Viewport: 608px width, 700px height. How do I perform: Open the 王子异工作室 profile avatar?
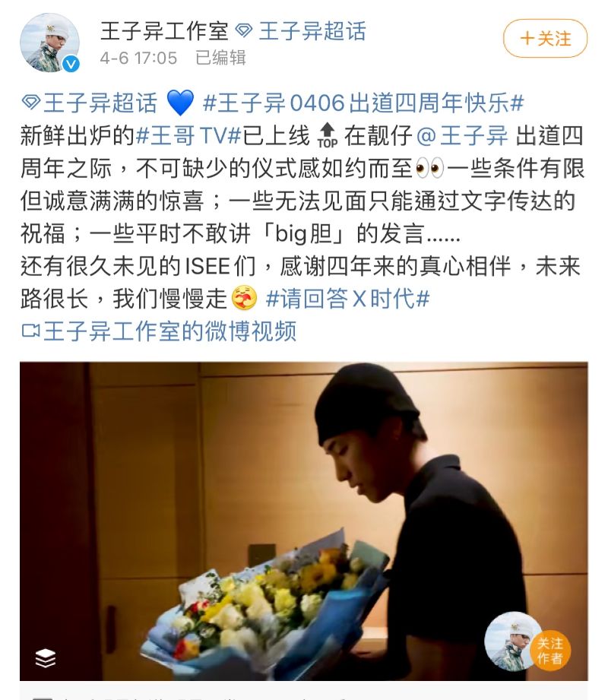pyautogui.click(x=49, y=43)
